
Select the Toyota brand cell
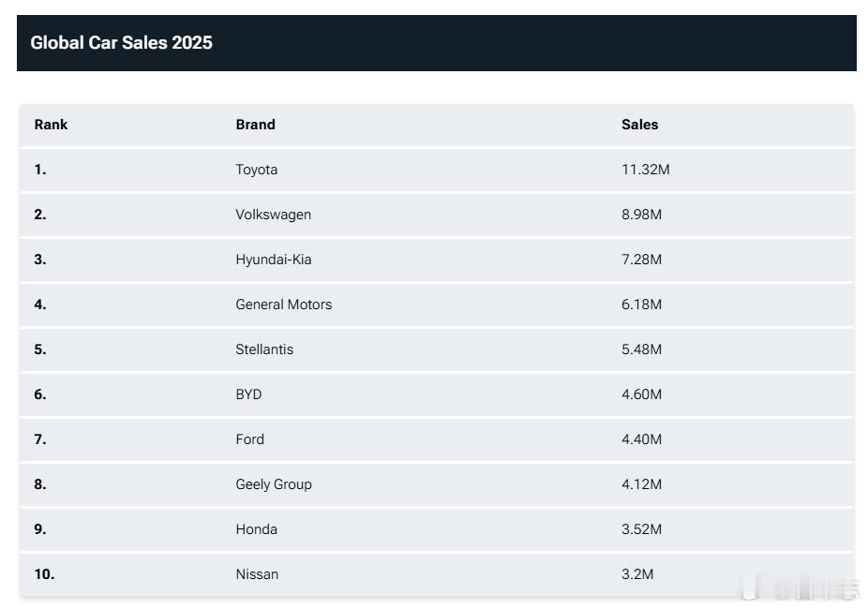(x=256, y=170)
